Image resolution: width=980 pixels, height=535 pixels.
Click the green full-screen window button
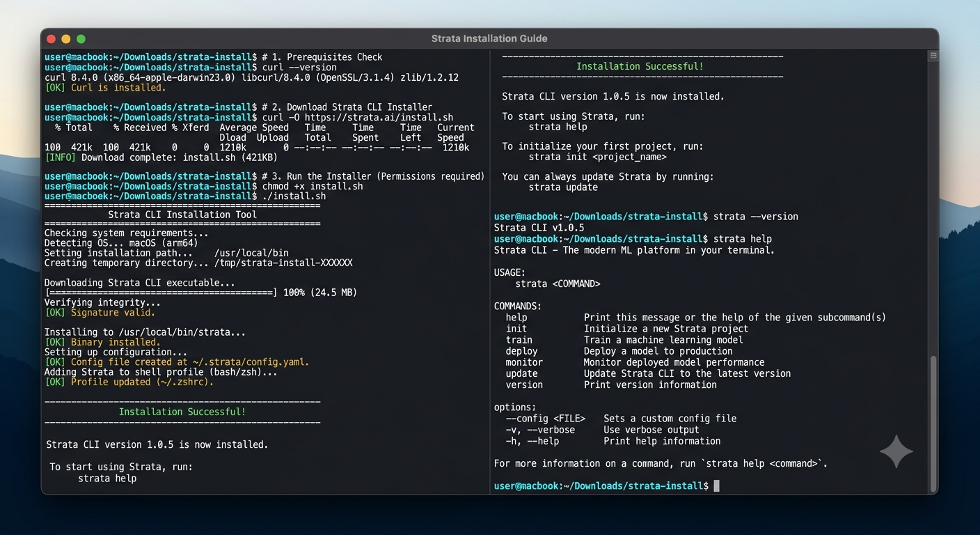click(81, 39)
